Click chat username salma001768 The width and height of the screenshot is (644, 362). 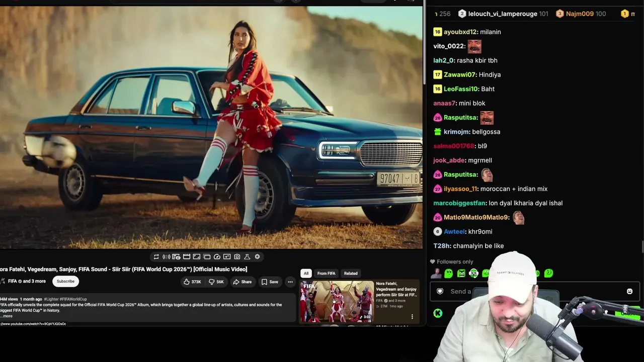click(x=454, y=146)
